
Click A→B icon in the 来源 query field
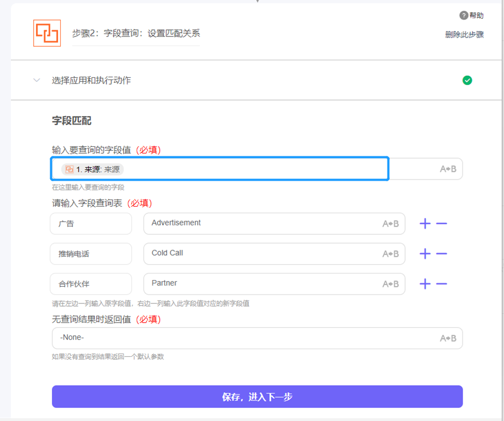coord(448,169)
